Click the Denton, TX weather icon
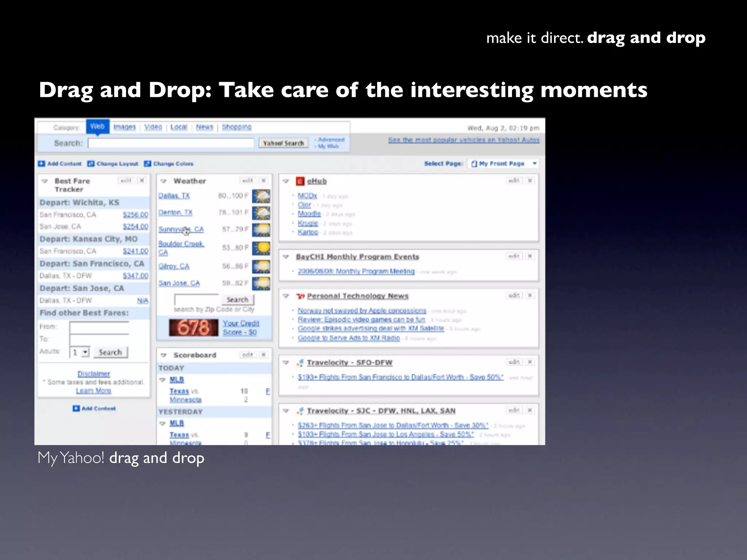 (261, 213)
